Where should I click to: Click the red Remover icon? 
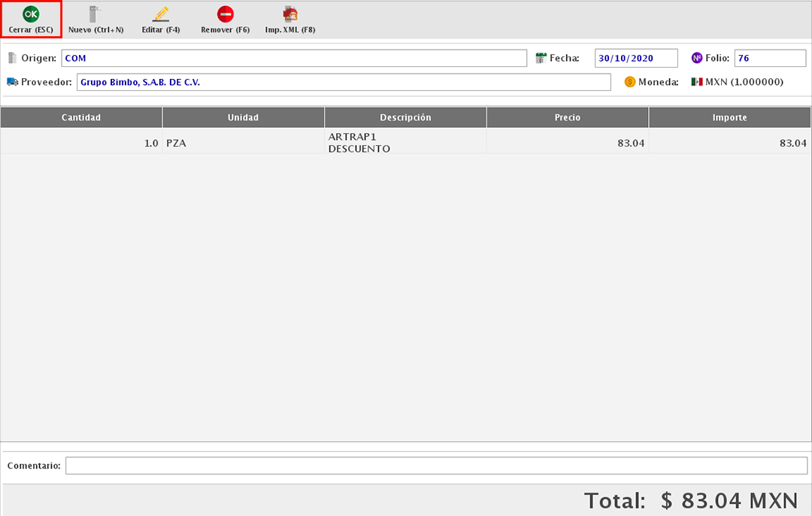pyautogui.click(x=225, y=14)
